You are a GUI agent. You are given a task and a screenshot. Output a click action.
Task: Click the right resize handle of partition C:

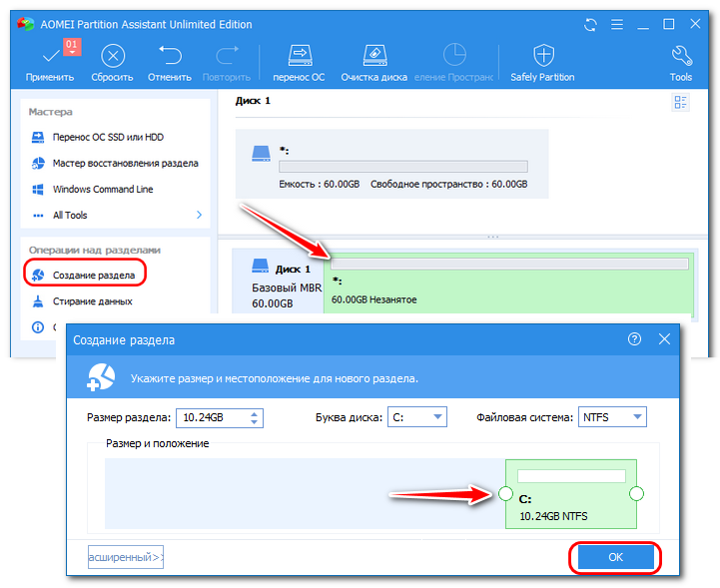(x=636, y=494)
